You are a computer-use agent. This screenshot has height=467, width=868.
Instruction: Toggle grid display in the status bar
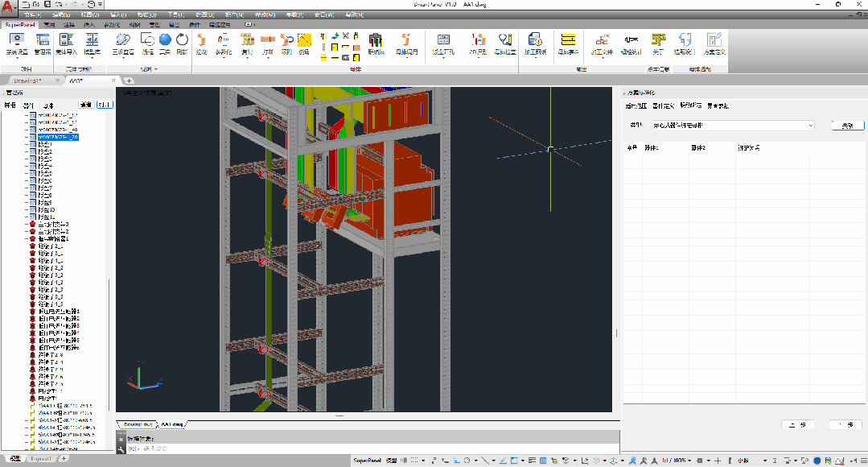[404, 461]
